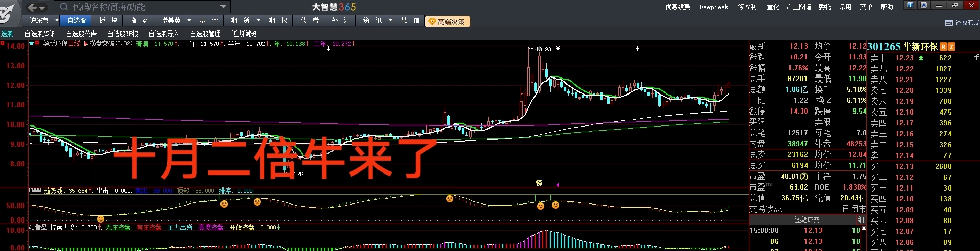980x251 pixels.
Task: Click the 控盘力度 indicator label
Action: [62, 227]
